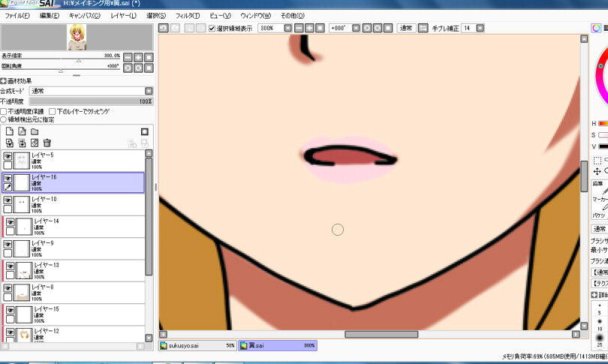Screen dimensions: 608x364
Task: Hide layer レイヤー9 with eye icon
Action: point(8,245)
